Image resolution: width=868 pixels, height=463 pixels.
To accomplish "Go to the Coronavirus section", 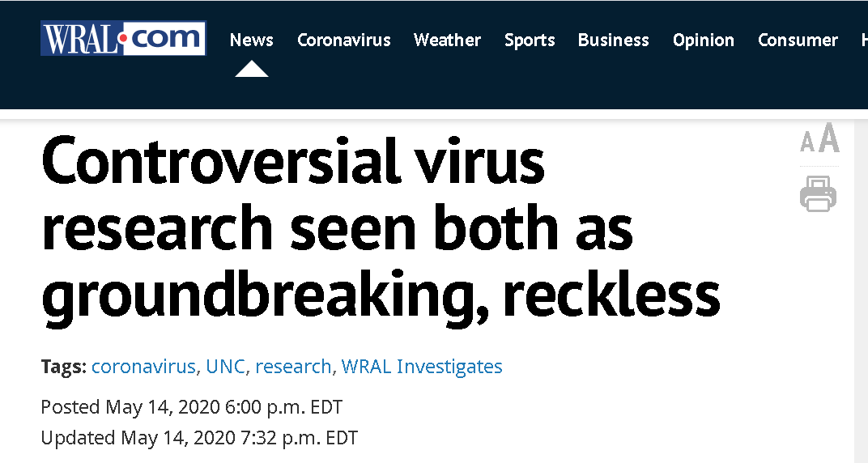I will point(343,40).
